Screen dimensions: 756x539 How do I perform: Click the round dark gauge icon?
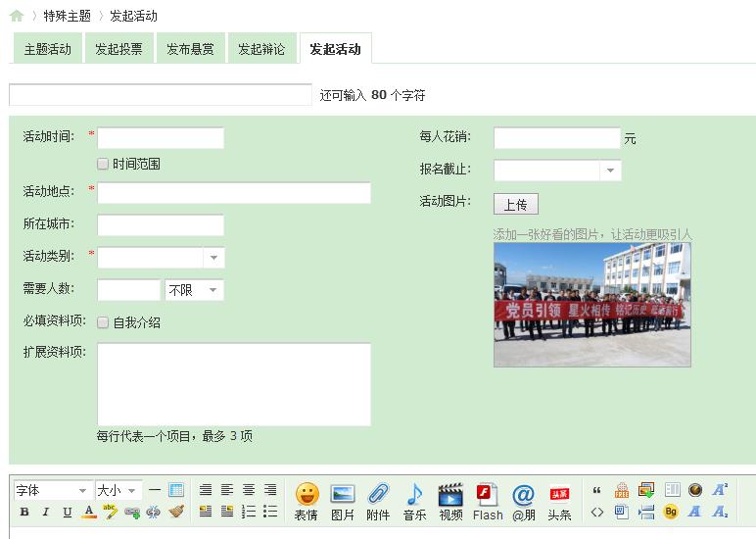point(695,490)
